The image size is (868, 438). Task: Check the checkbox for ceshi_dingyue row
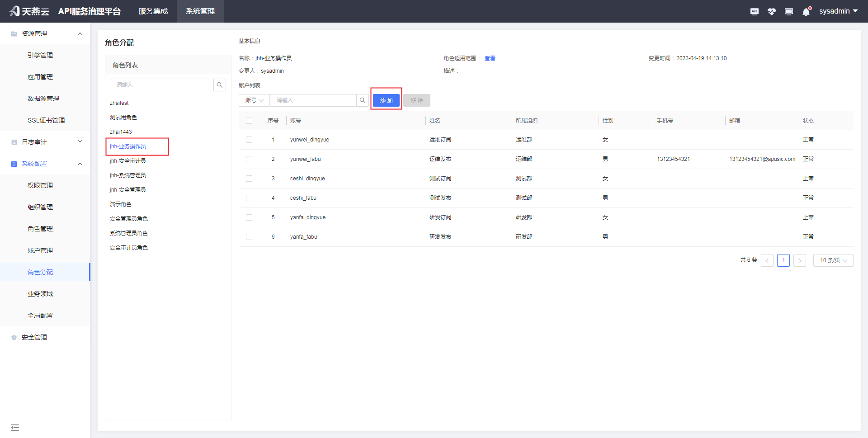(x=249, y=178)
